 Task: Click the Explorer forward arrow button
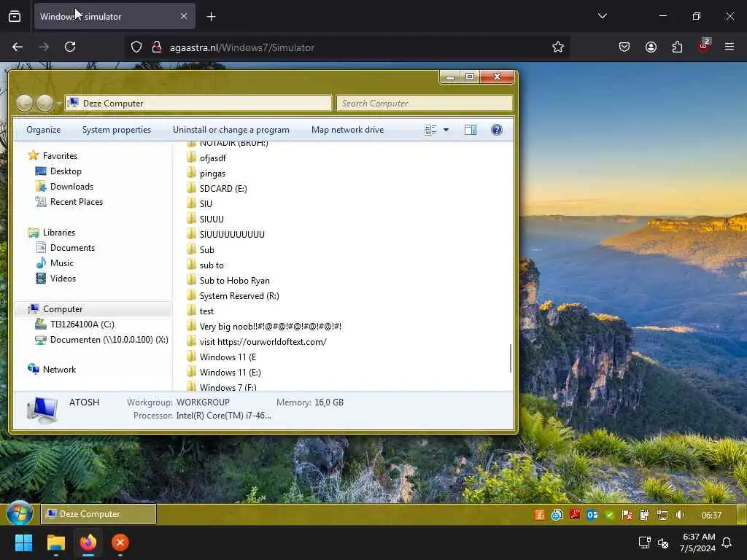pos(44,103)
